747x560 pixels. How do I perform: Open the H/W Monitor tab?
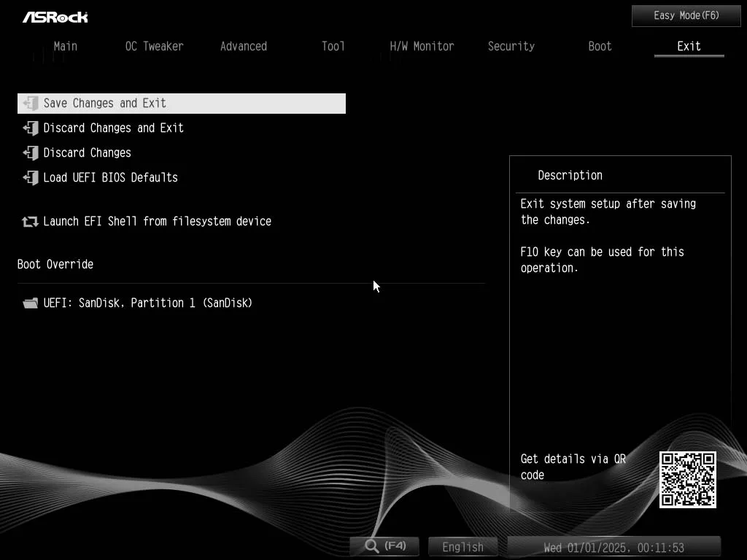click(x=422, y=46)
